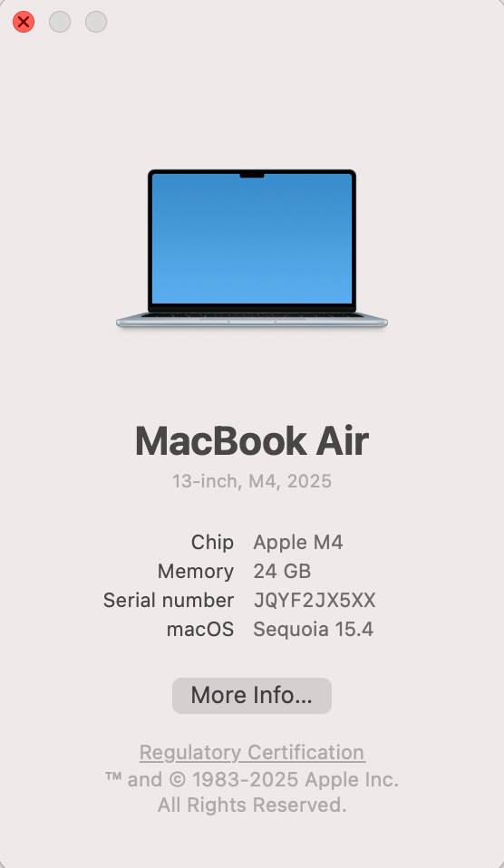
Task: Open the Regulatory Certification link
Action: pyautogui.click(x=252, y=752)
